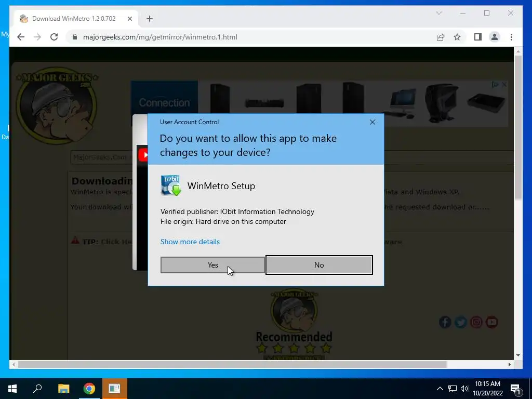Open the Chrome profile avatar
The width and height of the screenshot is (532, 399).
tap(495, 37)
